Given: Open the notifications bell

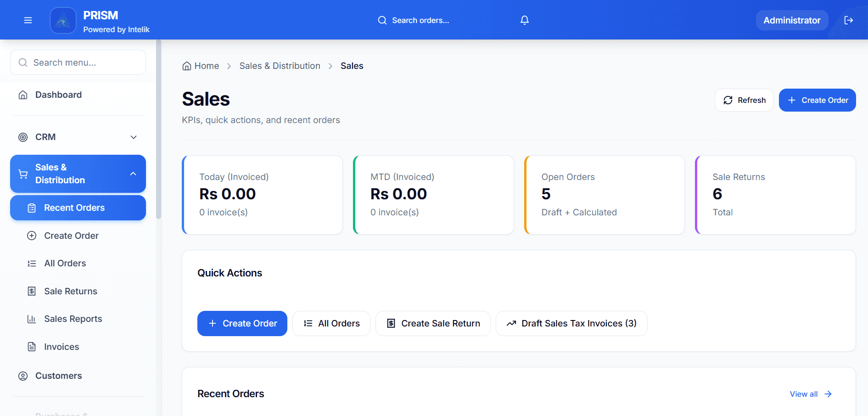Looking at the screenshot, I should point(525,20).
